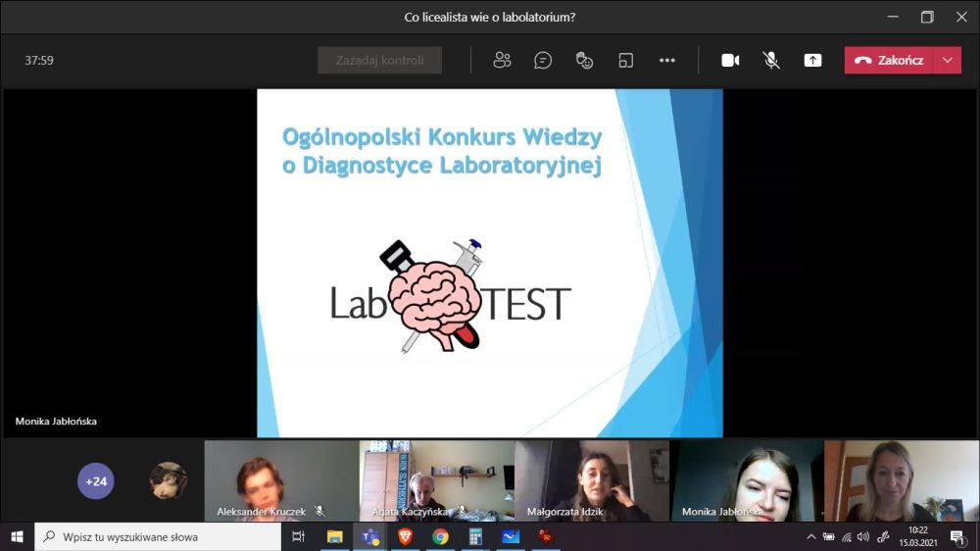Screen dimensions: 980x551
Task: Open the Brave browser taskbar icon
Action: coord(405,536)
